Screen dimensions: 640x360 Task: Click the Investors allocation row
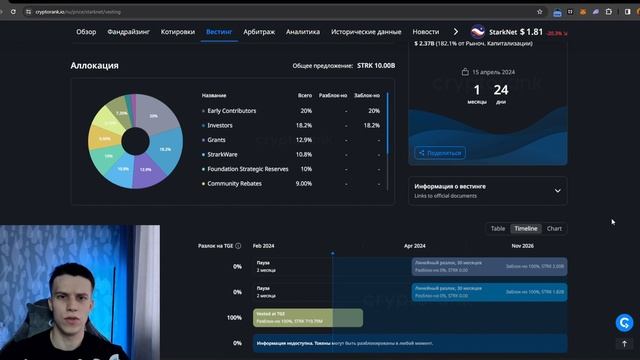point(291,125)
